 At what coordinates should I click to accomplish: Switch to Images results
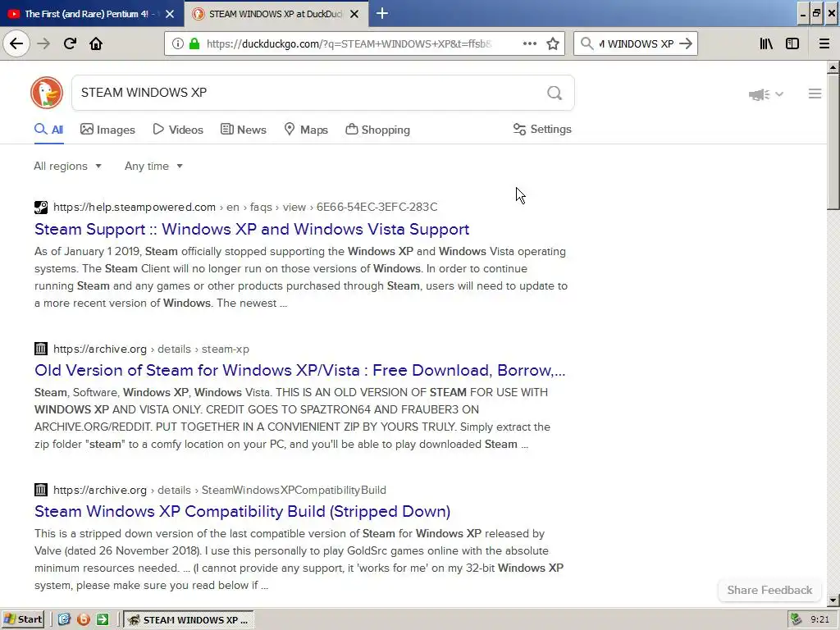click(x=107, y=130)
